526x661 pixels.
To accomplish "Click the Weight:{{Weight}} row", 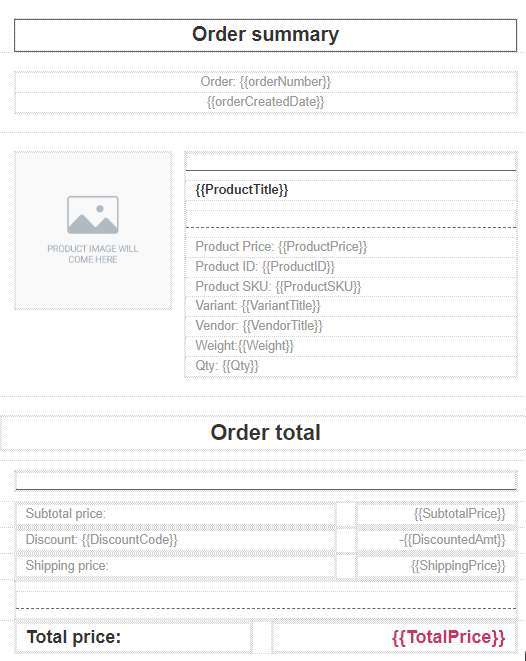I will (351, 346).
